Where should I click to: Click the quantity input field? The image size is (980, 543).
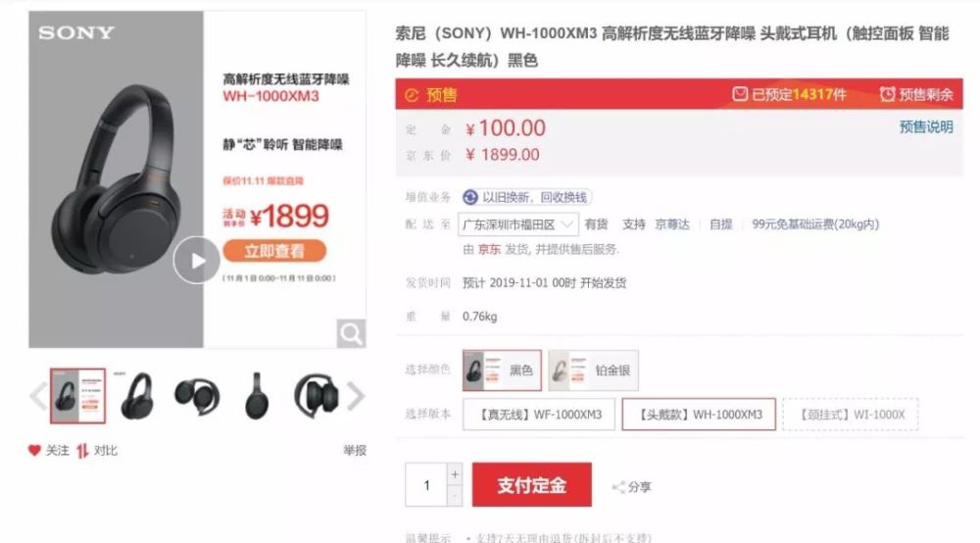point(426,485)
